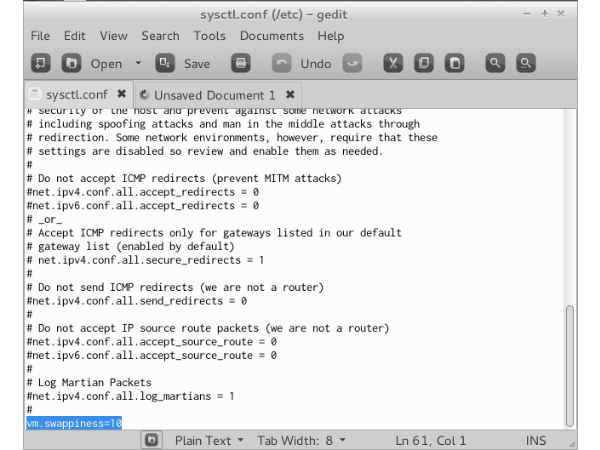The width and height of the screenshot is (600, 450).
Task: Click the Ln 61, Col 1 position indicator
Action: tap(430, 440)
